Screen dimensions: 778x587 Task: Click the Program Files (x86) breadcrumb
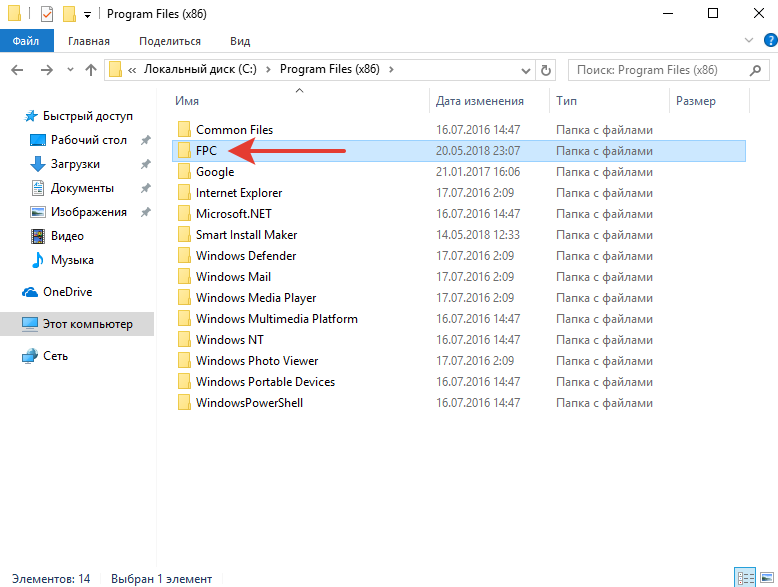329,69
